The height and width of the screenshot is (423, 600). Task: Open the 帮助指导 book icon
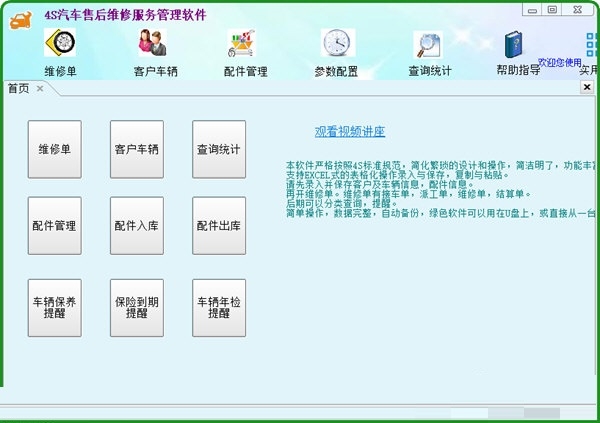(514, 45)
